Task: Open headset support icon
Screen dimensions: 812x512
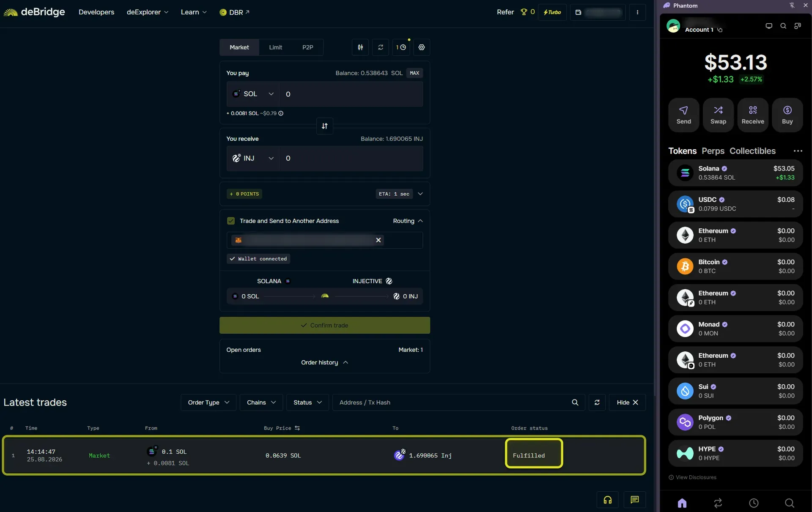Action: point(608,500)
